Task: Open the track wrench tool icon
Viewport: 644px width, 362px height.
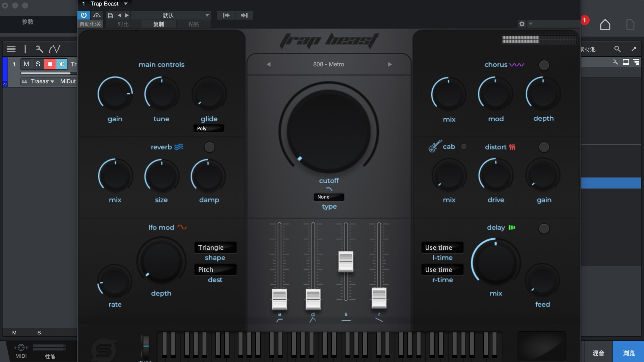Action: 39,49
